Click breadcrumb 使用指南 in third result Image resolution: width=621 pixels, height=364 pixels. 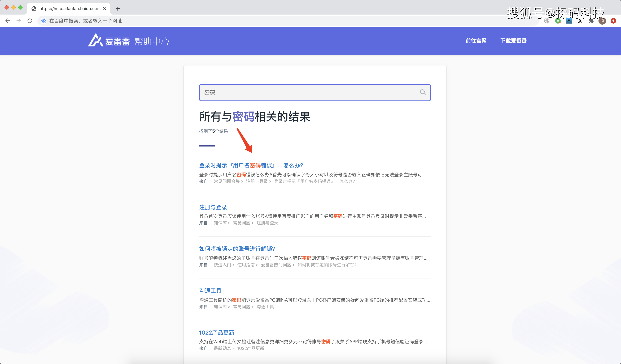pos(246,265)
